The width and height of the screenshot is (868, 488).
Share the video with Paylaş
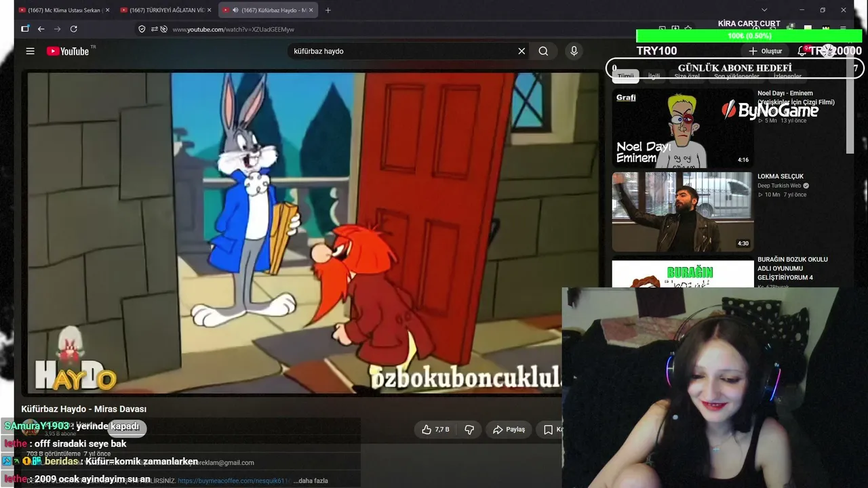pyautogui.click(x=509, y=429)
